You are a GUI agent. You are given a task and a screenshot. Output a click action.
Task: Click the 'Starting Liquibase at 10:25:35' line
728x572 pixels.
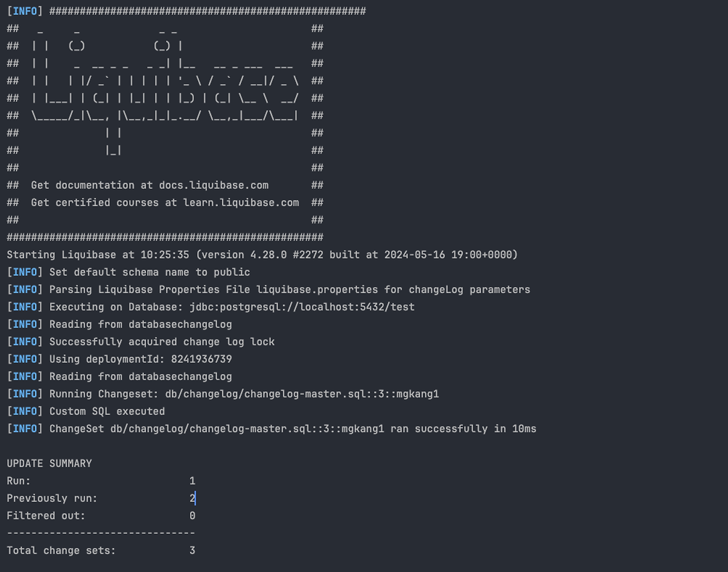point(262,255)
